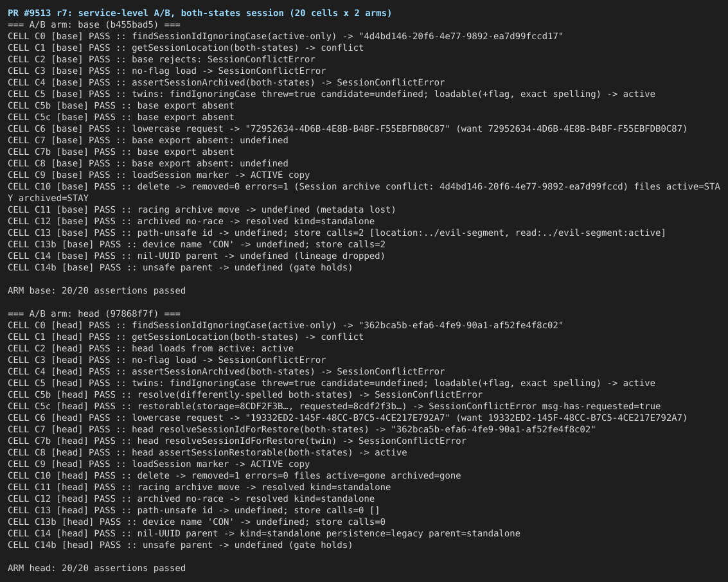This screenshot has width=728, height=582.
Task: Click base CELL C4 assertSessionArchived line
Action: point(226,82)
